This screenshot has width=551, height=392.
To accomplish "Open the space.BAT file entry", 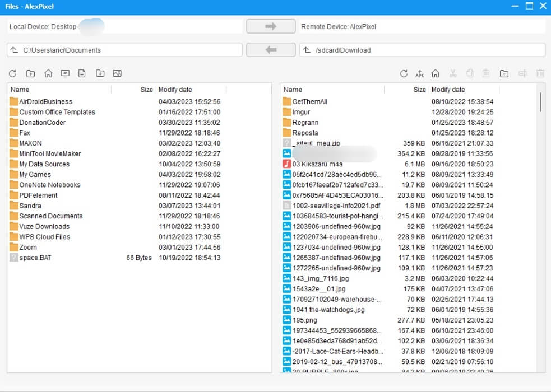I will pyautogui.click(x=35, y=258).
